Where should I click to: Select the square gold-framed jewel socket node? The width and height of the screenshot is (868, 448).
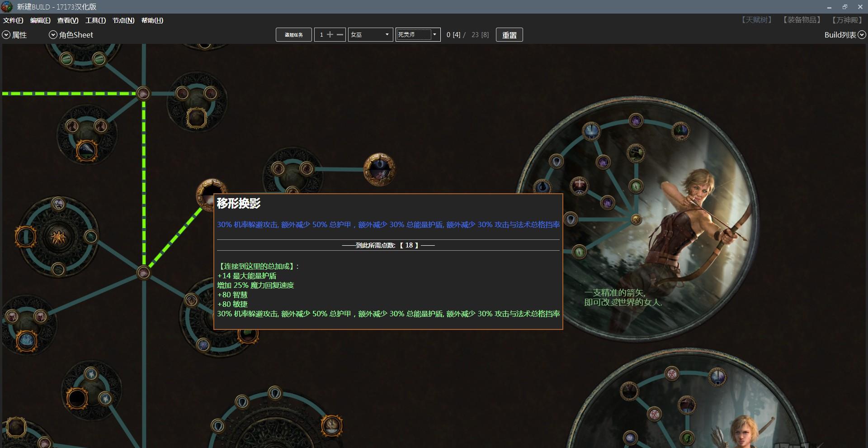(x=197, y=118)
